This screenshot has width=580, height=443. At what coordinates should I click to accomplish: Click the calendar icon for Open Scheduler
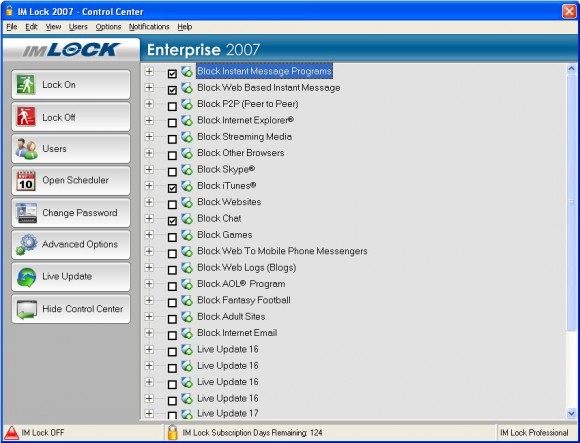(x=26, y=181)
